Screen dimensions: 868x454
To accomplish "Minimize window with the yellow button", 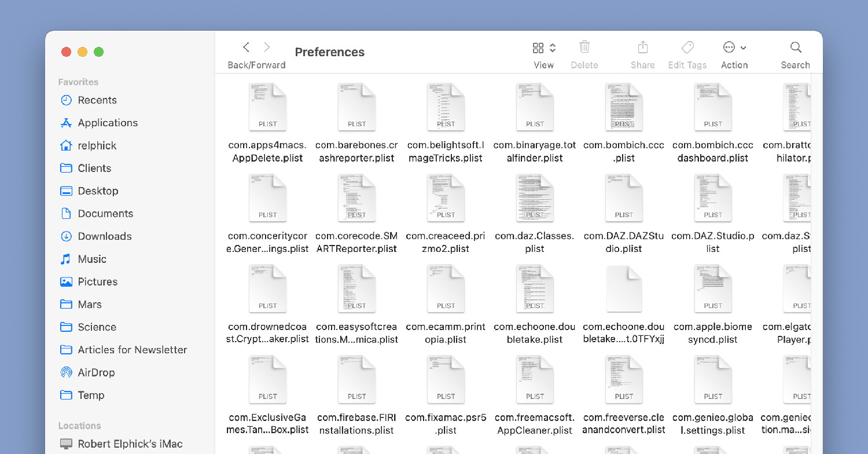I will 83,52.
